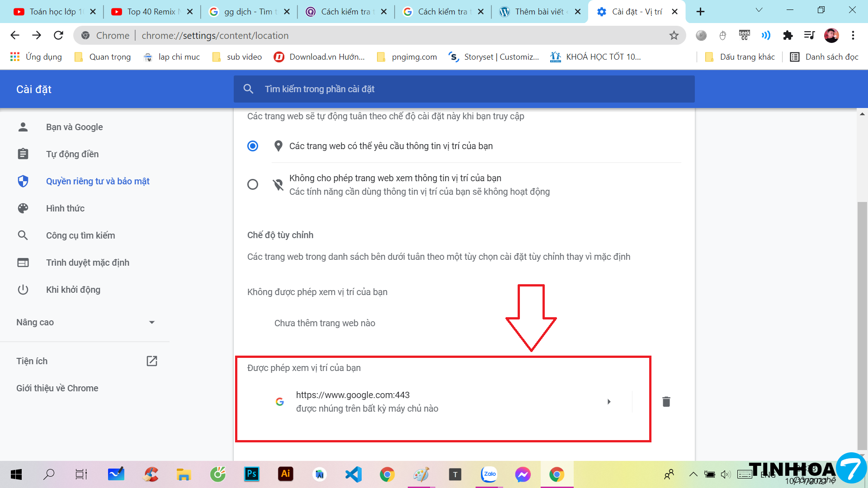Reload the settings page

pyautogui.click(x=58, y=35)
